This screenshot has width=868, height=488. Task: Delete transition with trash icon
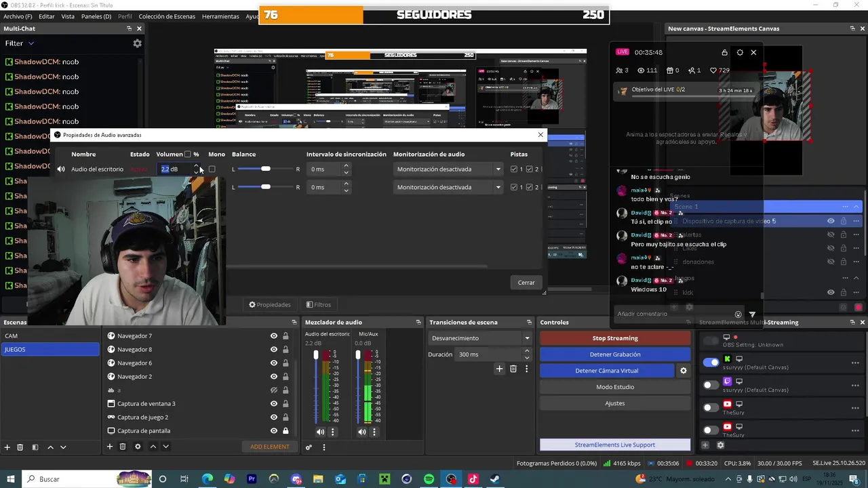pyautogui.click(x=513, y=369)
